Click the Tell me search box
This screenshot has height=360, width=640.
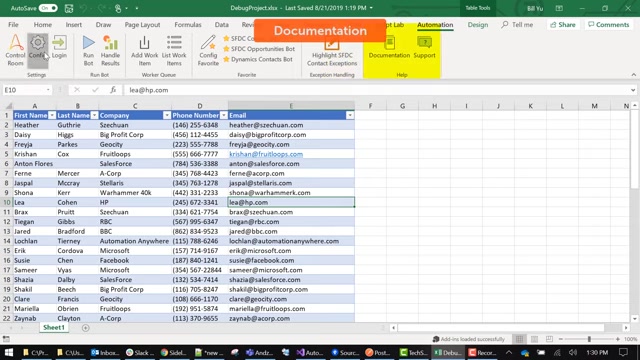pyautogui.click(x=517, y=24)
